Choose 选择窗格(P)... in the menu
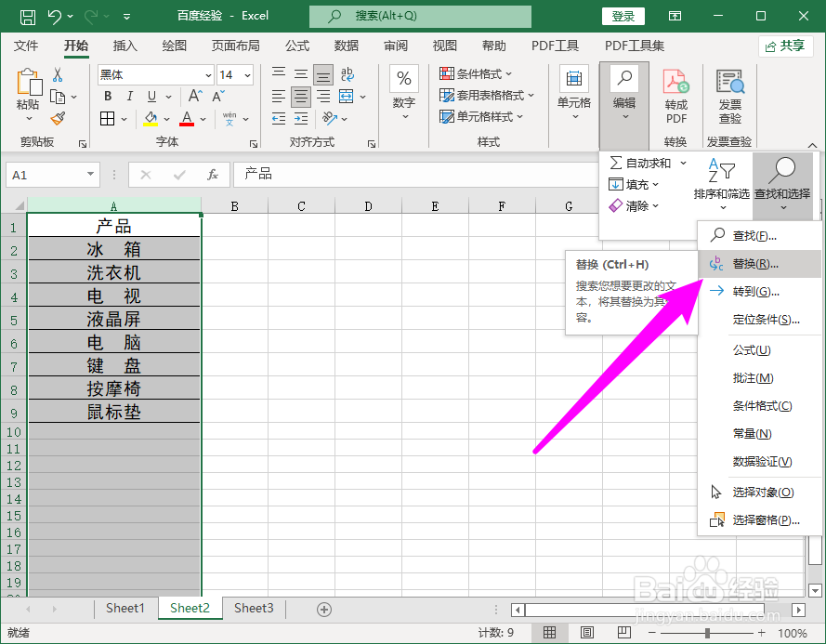 coord(759,520)
